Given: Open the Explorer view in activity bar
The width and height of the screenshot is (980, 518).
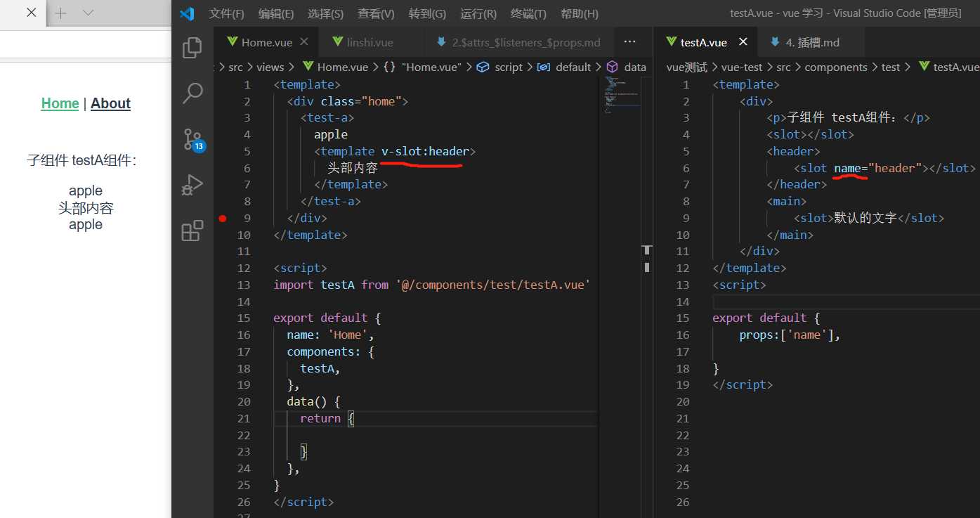Looking at the screenshot, I should coord(192,48).
